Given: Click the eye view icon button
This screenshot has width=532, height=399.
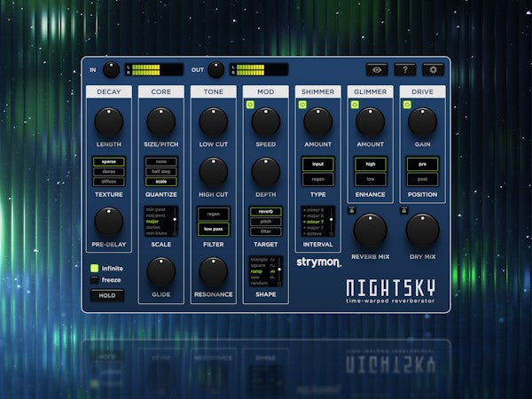Looking at the screenshot, I should [377, 69].
